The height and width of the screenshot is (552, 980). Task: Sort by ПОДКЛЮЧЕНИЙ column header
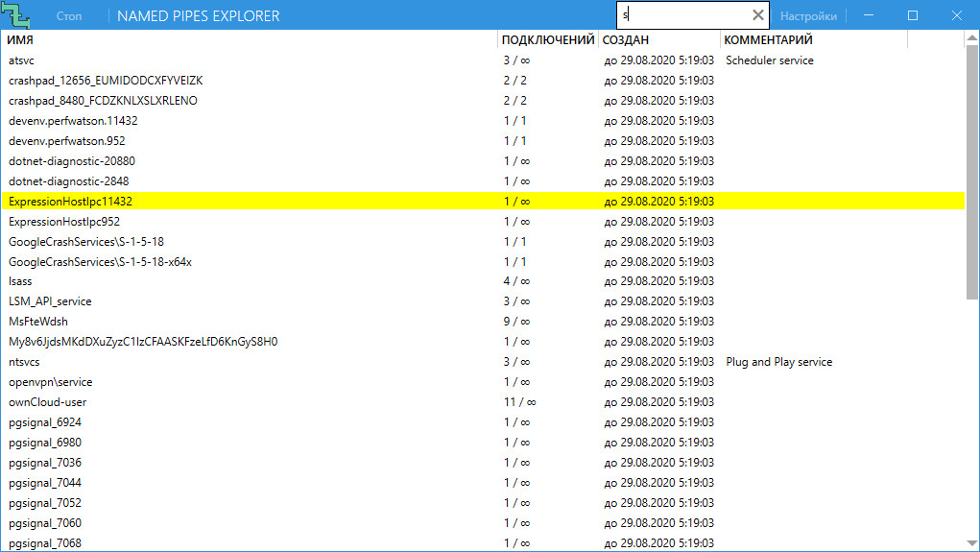click(x=547, y=39)
